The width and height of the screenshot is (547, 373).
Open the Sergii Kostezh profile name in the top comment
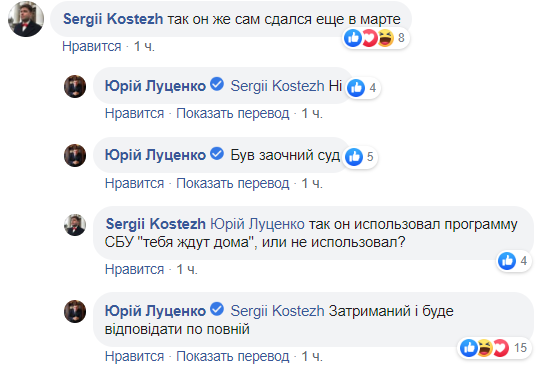113,19
